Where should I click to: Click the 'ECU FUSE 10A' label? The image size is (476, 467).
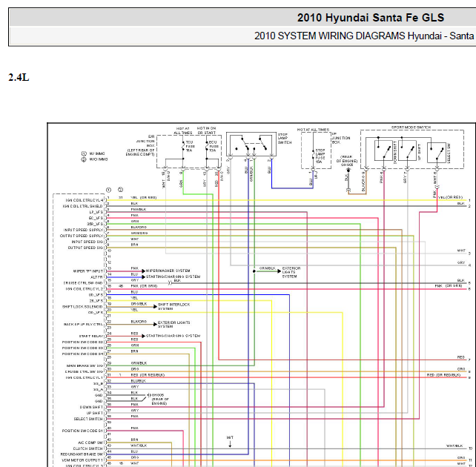coord(214,146)
